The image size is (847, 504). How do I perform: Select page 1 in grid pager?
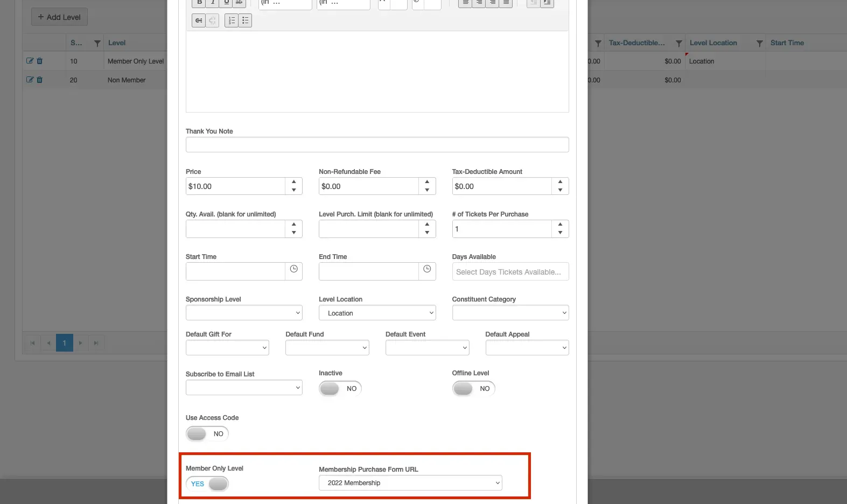65,343
